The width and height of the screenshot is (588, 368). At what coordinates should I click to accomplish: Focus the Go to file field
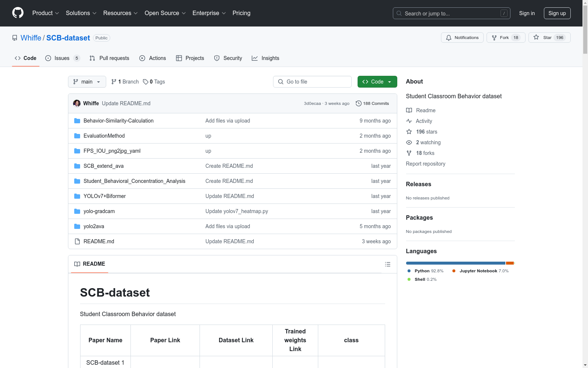(x=312, y=82)
